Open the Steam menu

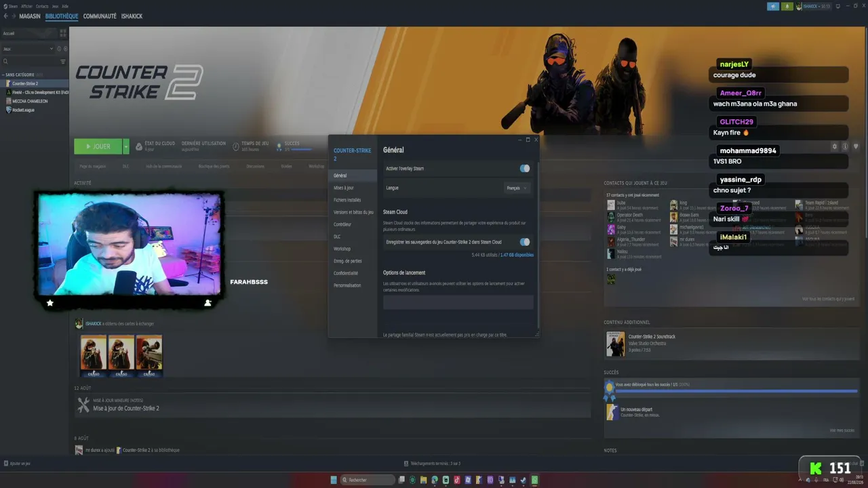pos(13,6)
